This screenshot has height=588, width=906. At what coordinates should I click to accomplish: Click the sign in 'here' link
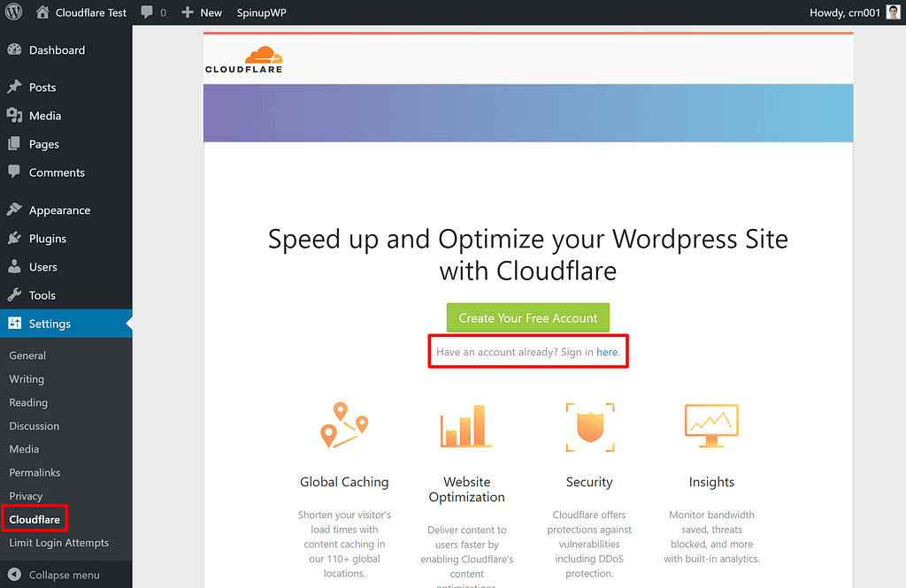(608, 351)
